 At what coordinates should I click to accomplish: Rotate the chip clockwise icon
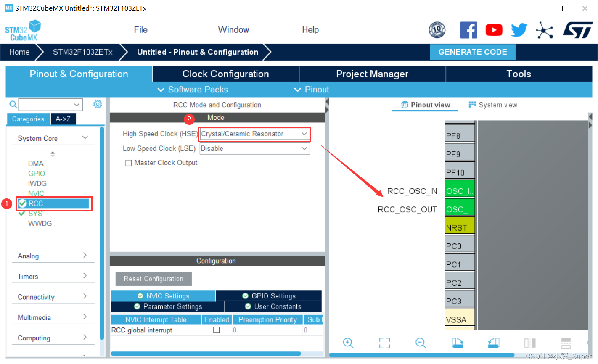pyautogui.click(x=457, y=343)
